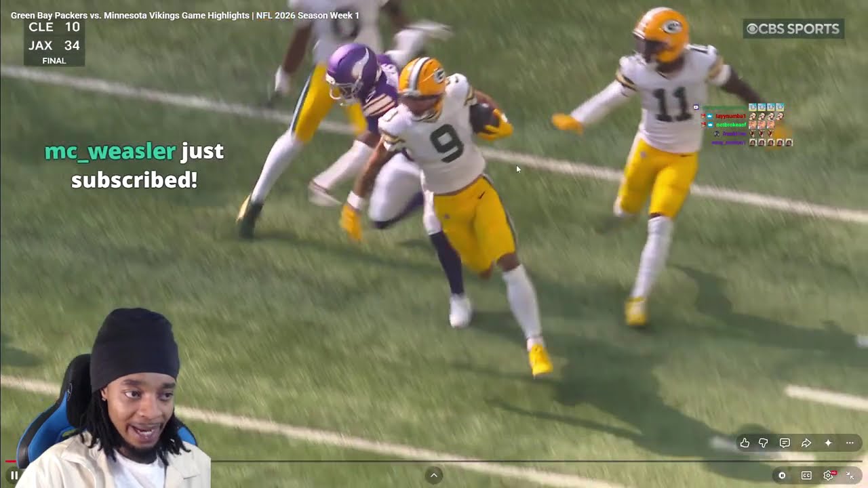Open the sparkle Ask AI icon
The image size is (868, 488).
[x=828, y=443]
